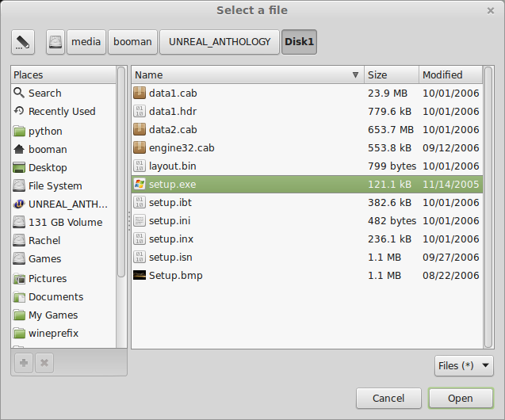This screenshot has height=420, width=505.
Task: Click the data1.hdr binary file icon
Action: coord(140,111)
